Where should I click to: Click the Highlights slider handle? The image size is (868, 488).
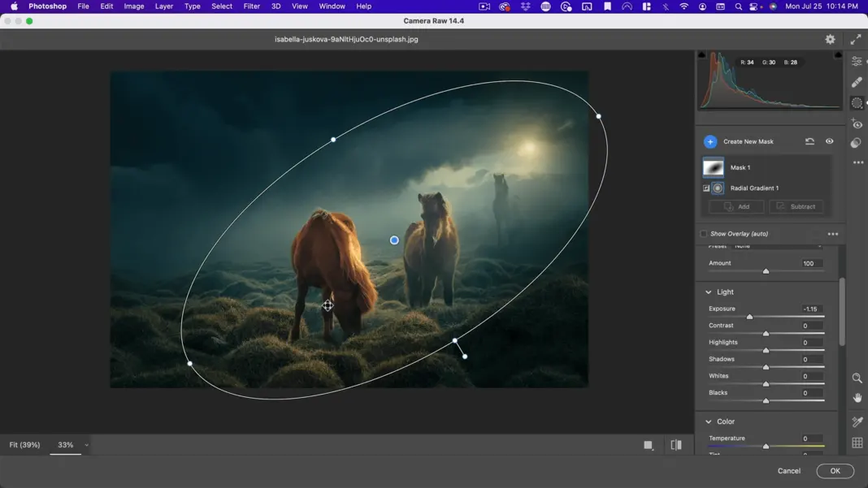[766, 350]
